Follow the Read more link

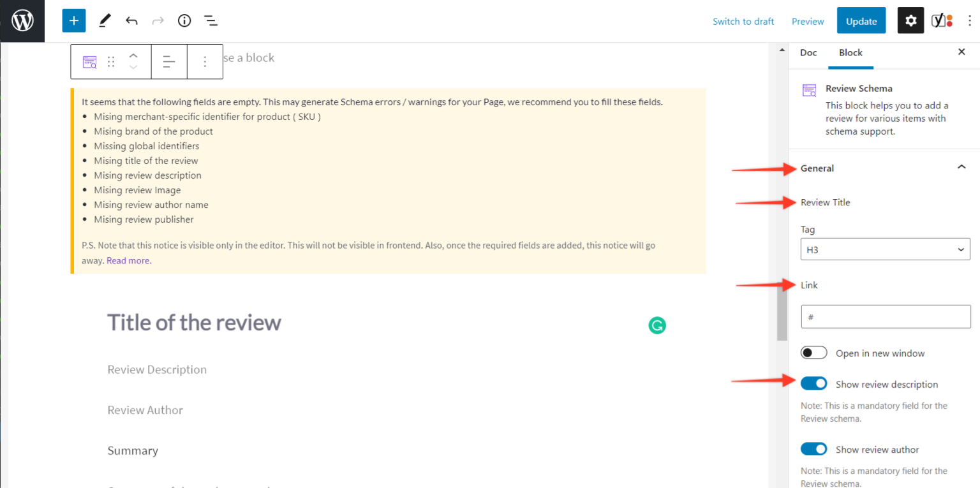click(128, 260)
